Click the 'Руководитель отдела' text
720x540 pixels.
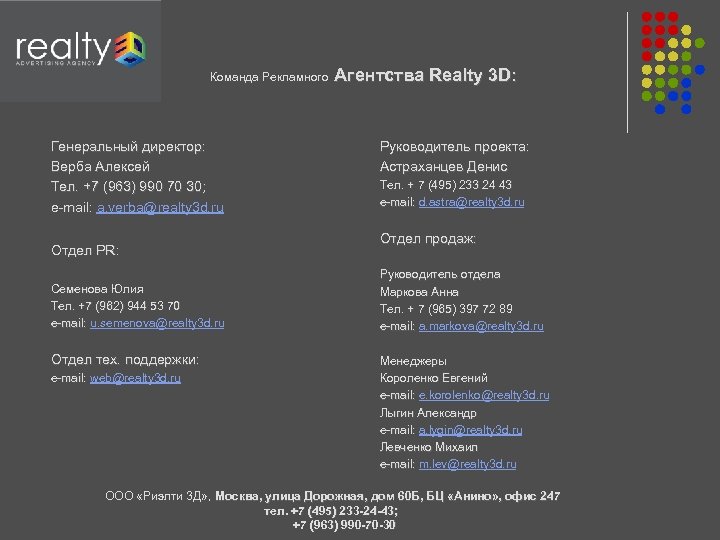(440, 274)
